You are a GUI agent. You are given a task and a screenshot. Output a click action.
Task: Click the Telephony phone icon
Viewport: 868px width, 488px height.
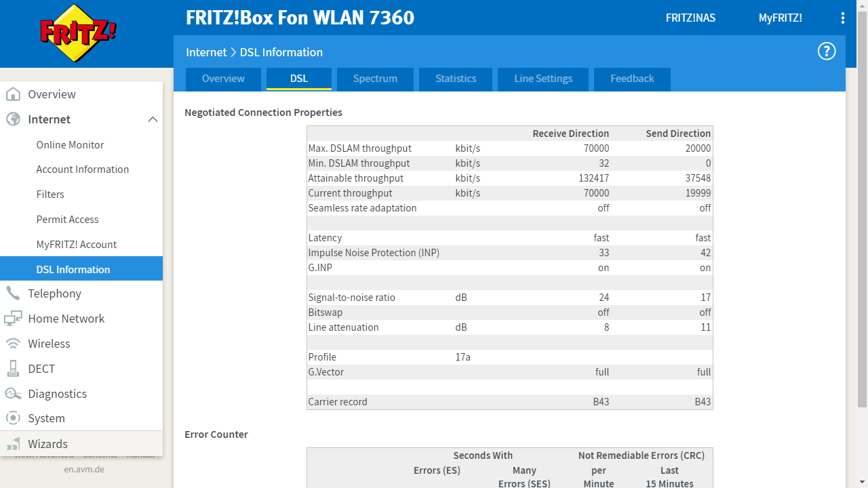click(x=13, y=293)
